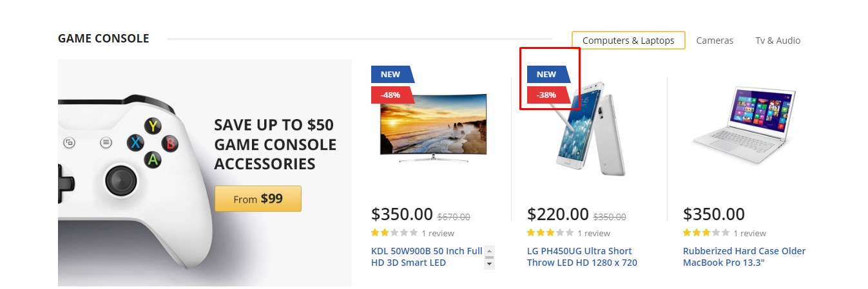Select the Tv & Audio tab
This screenshot has width=868, height=289.
[x=778, y=41]
